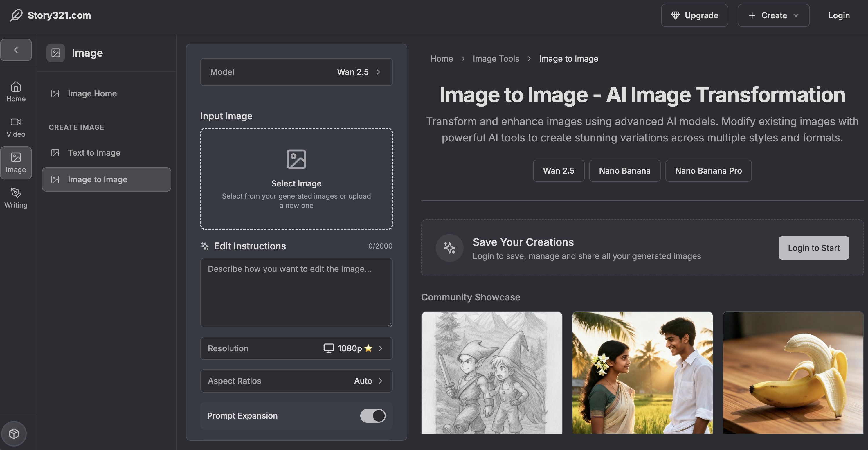This screenshot has height=450, width=868.
Task: Enable Prompt Expansion toggle
Action: coord(372,416)
